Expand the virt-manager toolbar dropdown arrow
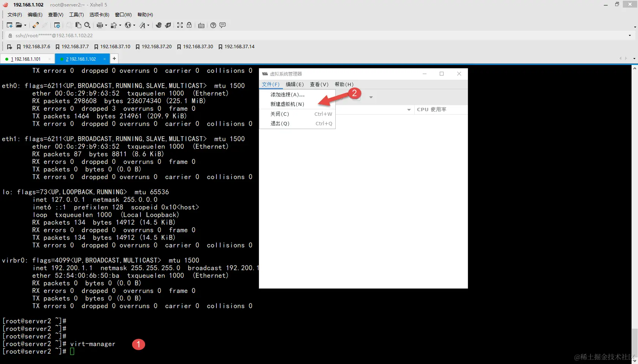Image resolution: width=638 pixels, height=364 pixels. 371,98
